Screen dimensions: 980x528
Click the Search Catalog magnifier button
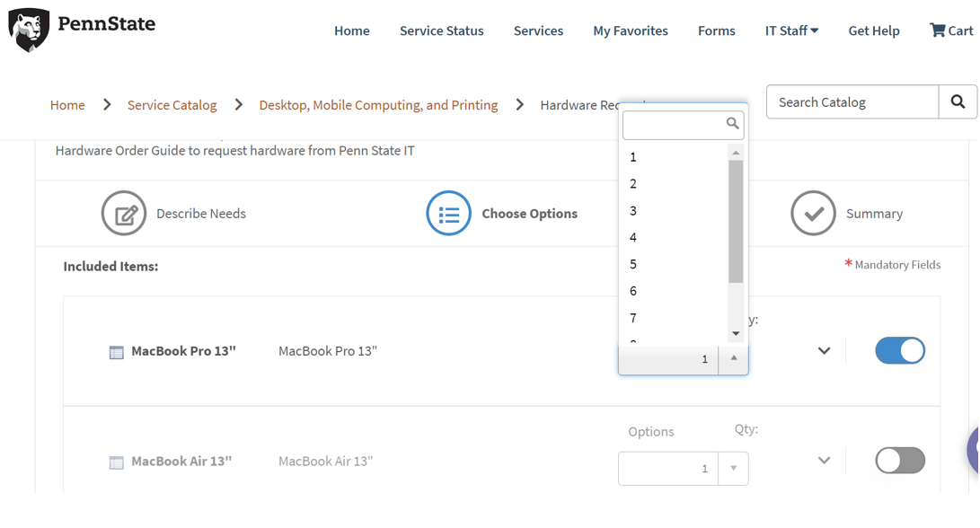pos(958,102)
